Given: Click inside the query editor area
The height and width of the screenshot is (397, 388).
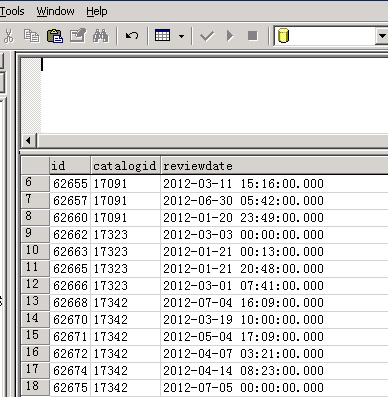Looking at the screenshot, I should pos(214,96).
